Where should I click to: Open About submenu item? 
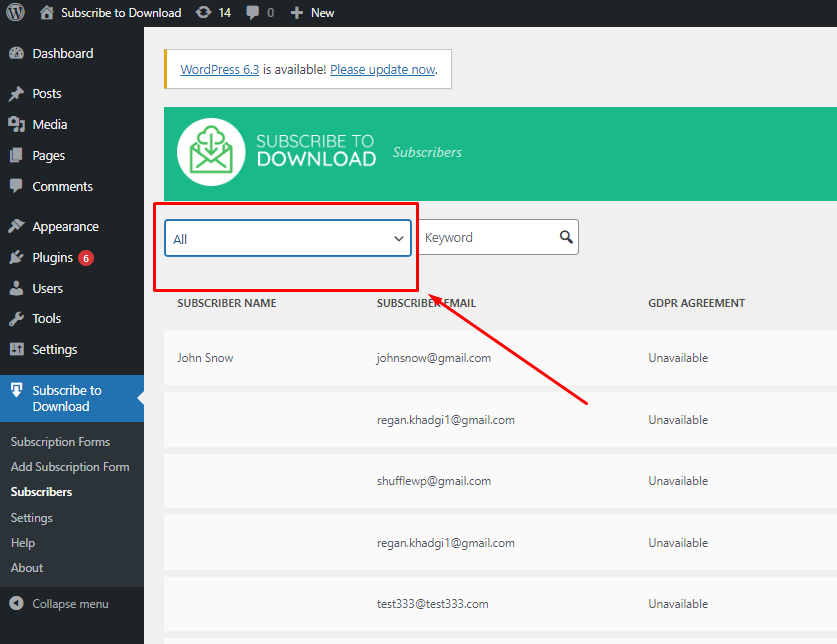coord(27,568)
